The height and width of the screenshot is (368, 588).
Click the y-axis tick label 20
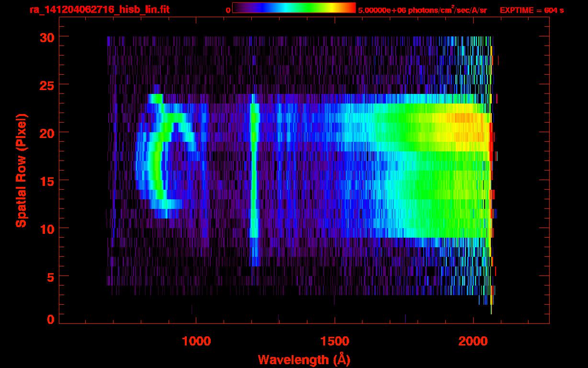coord(46,133)
